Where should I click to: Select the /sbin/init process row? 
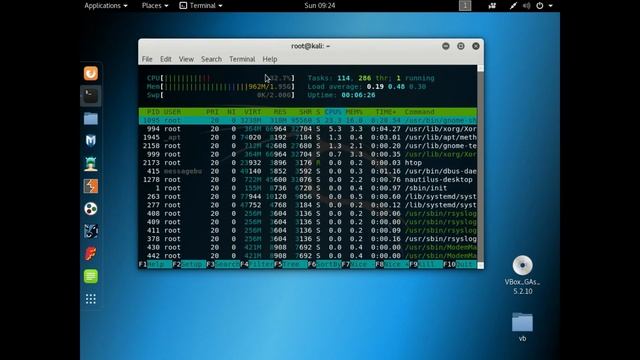pos(308,188)
